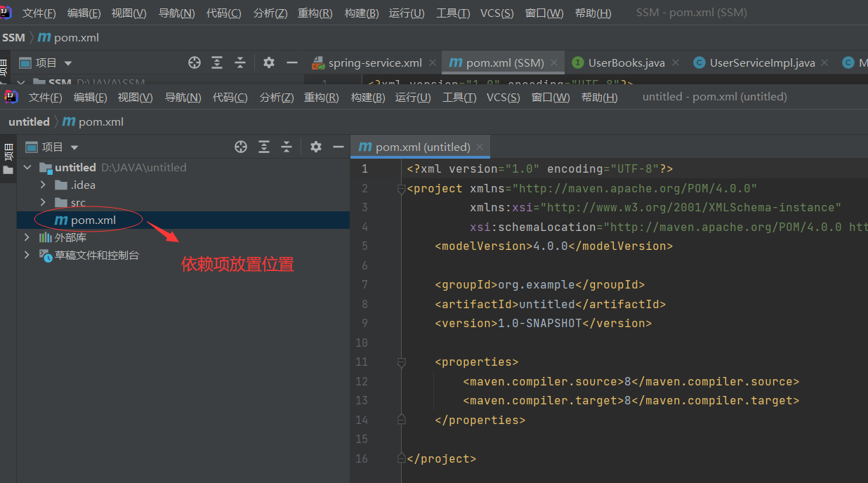Open 窗口(W) menu in the untitled window
The image size is (868, 483).
pyautogui.click(x=551, y=97)
